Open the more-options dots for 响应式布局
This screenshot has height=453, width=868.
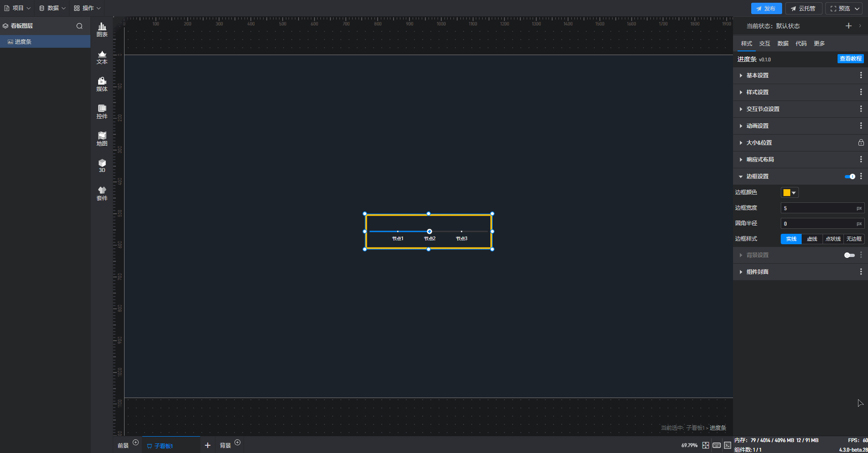(861, 159)
